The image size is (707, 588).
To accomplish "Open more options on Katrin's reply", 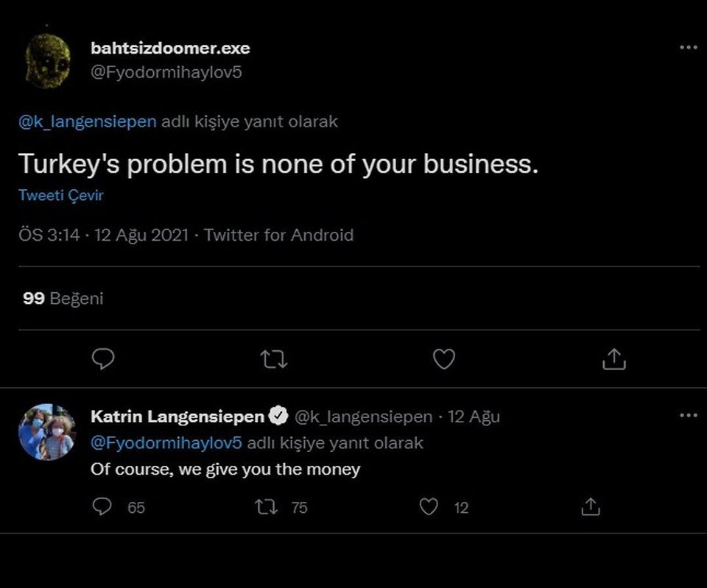I will [x=687, y=416].
